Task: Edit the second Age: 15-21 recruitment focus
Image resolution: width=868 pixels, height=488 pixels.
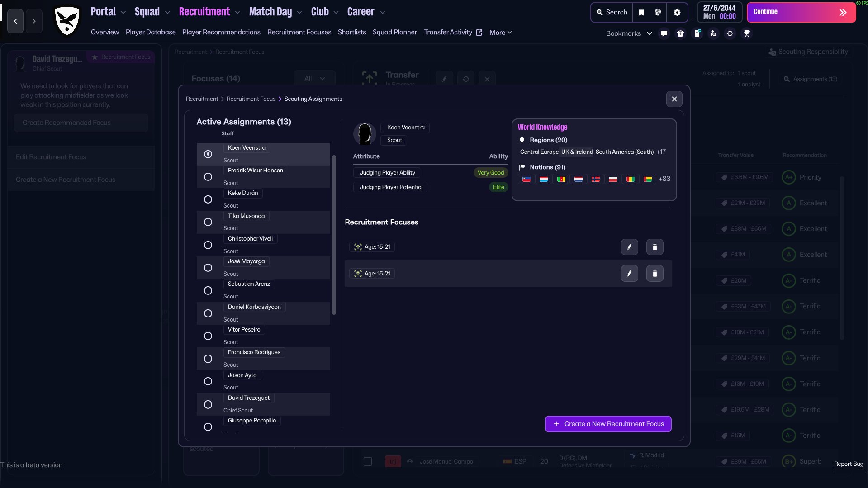Action: coord(629,273)
